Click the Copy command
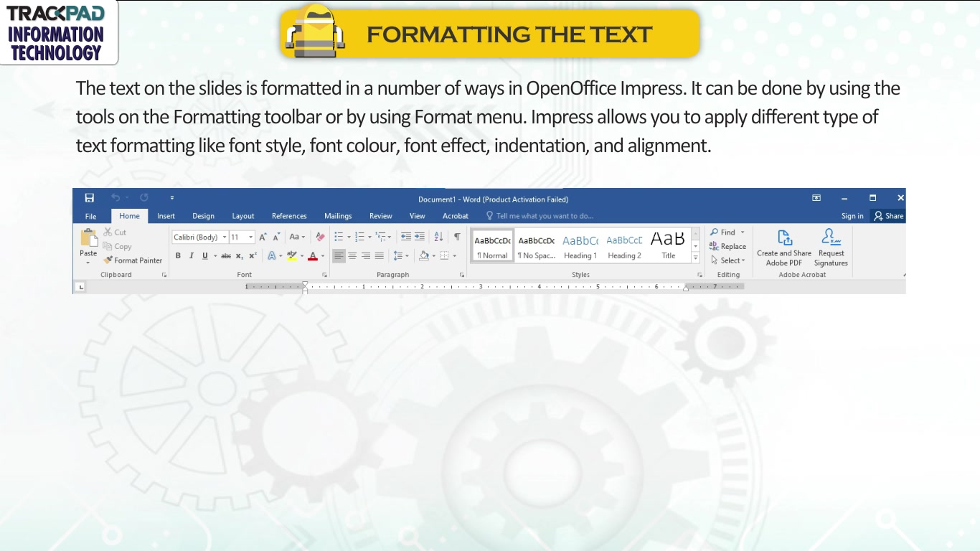980x551 pixels. [x=118, y=246]
